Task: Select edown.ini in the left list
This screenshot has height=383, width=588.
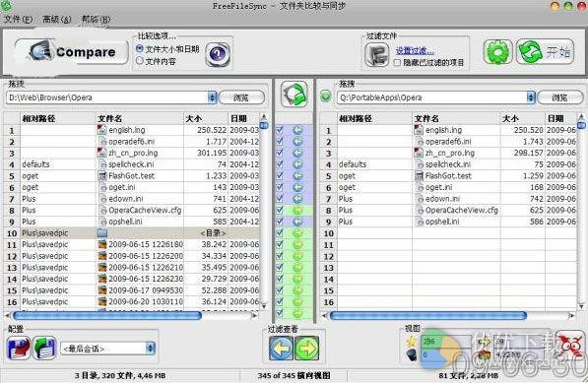Action: point(126,199)
